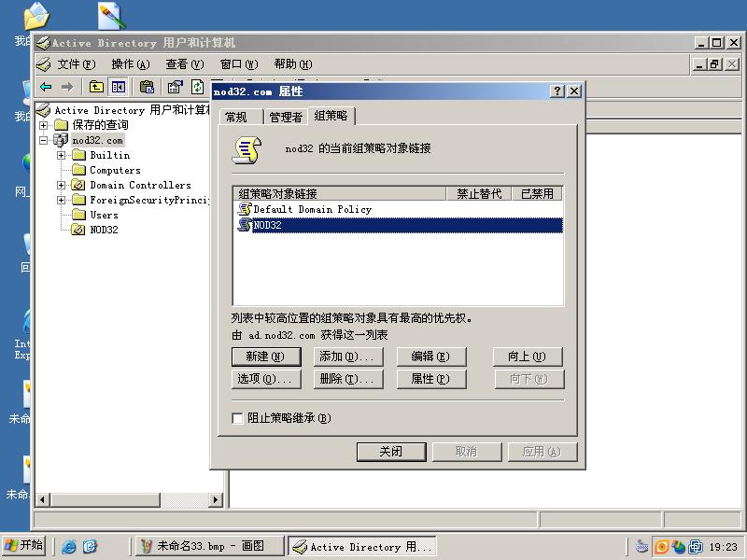The width and height of the screenshot is (747, 560).
Task: Click the 新建 button to create a GPO
Action: [x=266, y=357]
